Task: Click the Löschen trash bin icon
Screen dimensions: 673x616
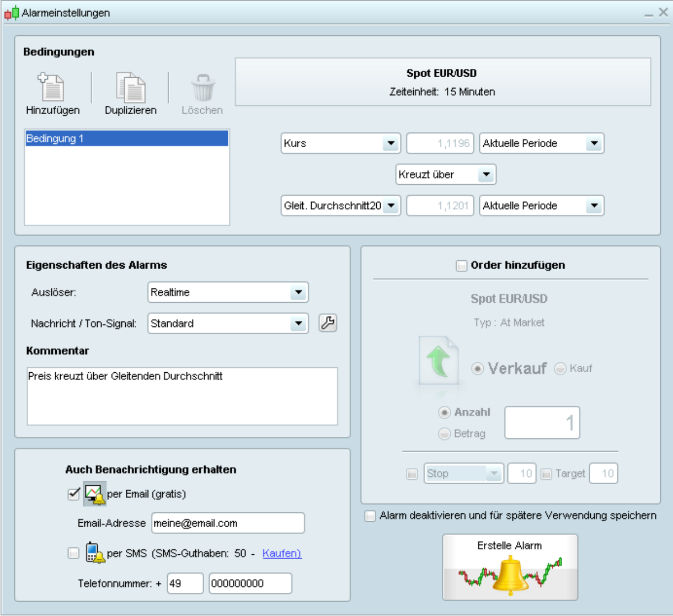Action: [x=203, y=88]
